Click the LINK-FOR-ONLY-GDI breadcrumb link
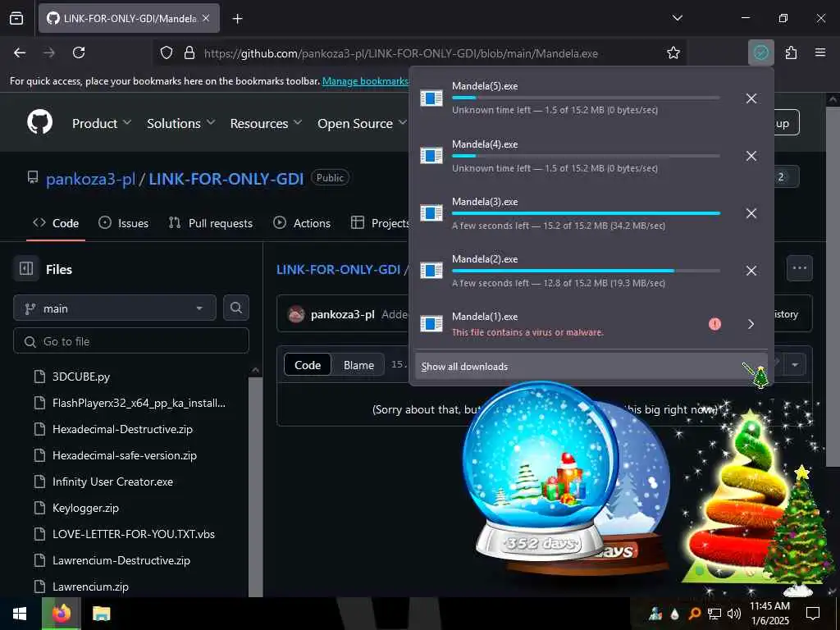 [338, 269]
